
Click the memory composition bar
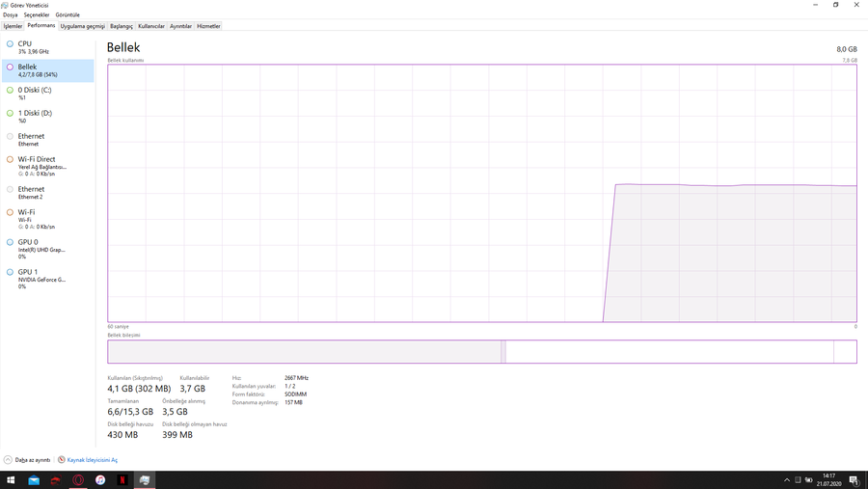[482, 352]
